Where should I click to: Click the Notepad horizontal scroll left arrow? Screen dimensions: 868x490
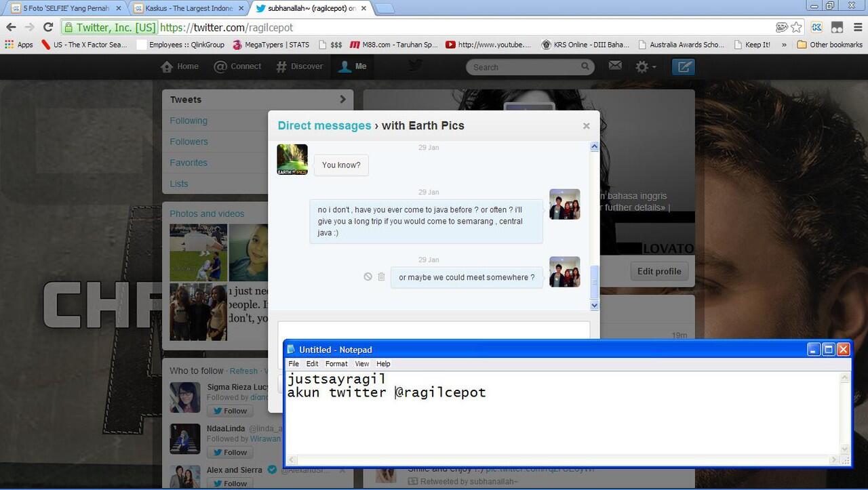click(x=292, y=461)
